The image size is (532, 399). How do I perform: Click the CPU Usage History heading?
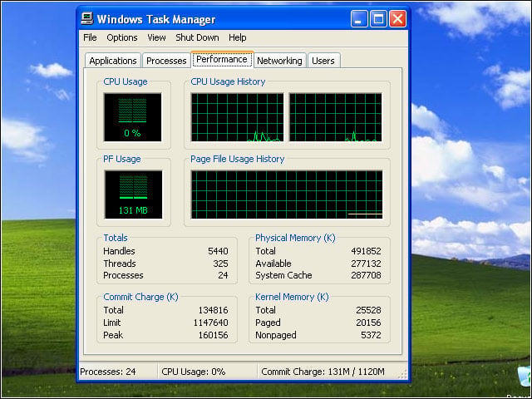pos(228,81)
